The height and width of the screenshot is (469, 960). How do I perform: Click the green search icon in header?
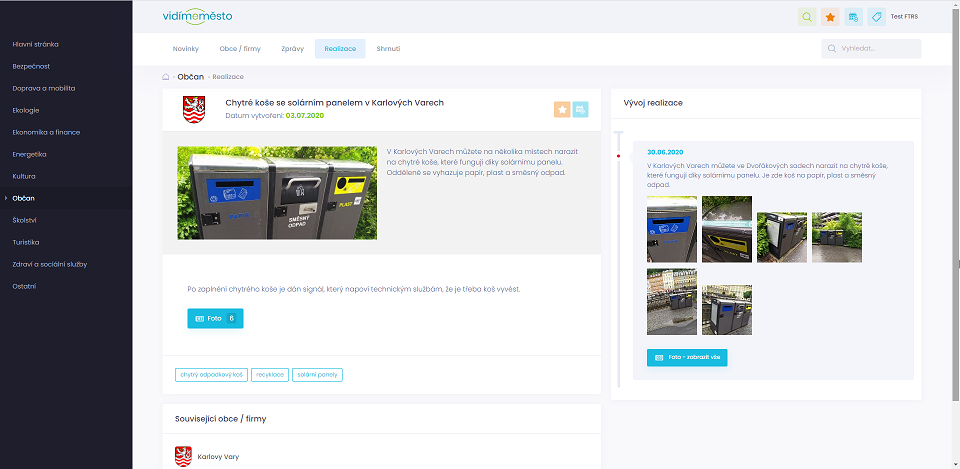coord(807,17)
